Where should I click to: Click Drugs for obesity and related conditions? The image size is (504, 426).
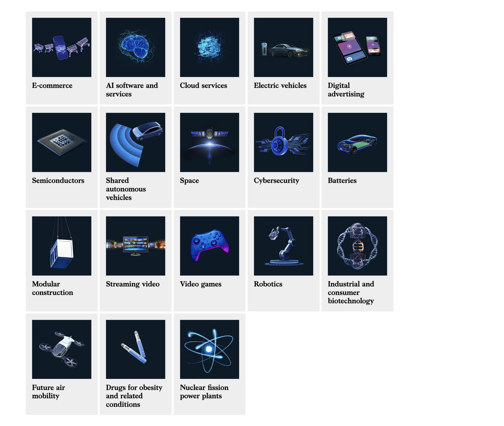coord(134,396)
